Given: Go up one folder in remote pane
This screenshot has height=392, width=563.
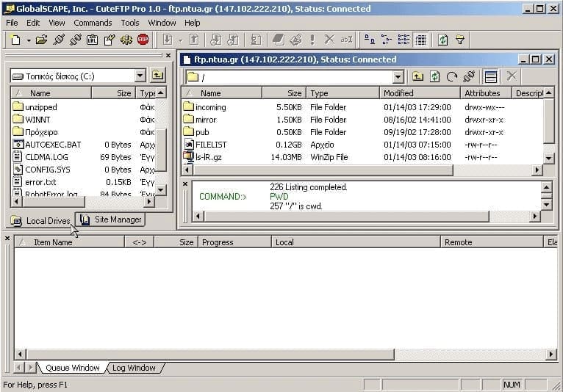Looking at the screenshot, I should (417, 76).
